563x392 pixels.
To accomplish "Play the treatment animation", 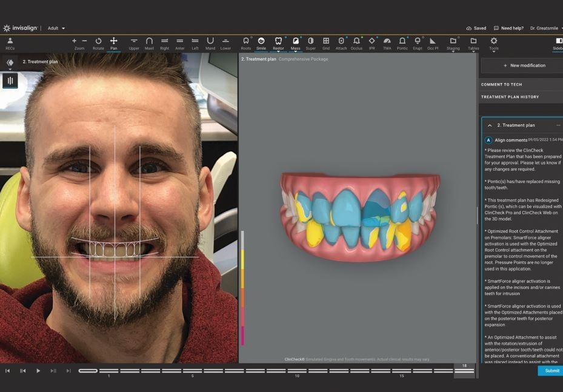I will (x=38, y=371).
